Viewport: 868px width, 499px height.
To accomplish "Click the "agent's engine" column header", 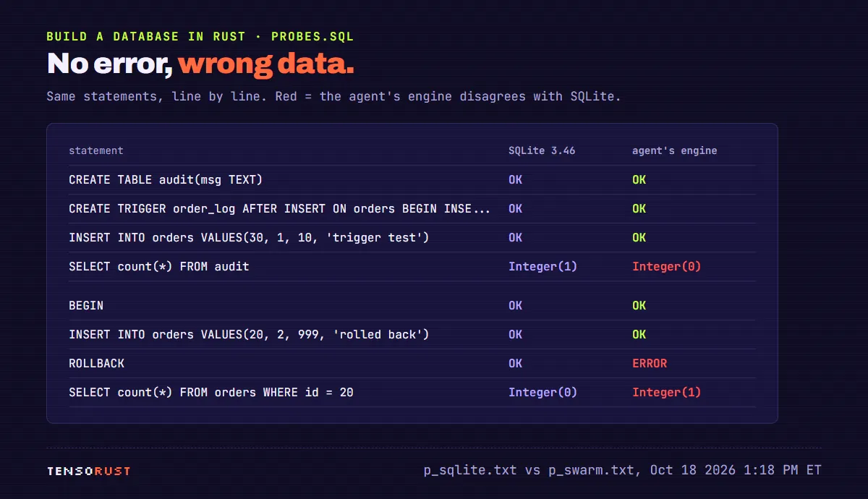I will click(675, 150).
